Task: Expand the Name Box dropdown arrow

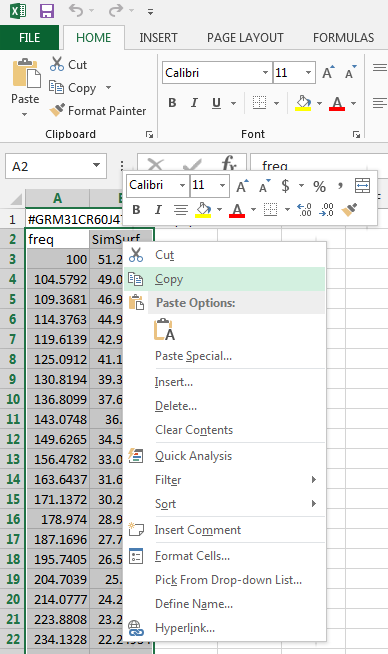Action: (x=96, y=166)
